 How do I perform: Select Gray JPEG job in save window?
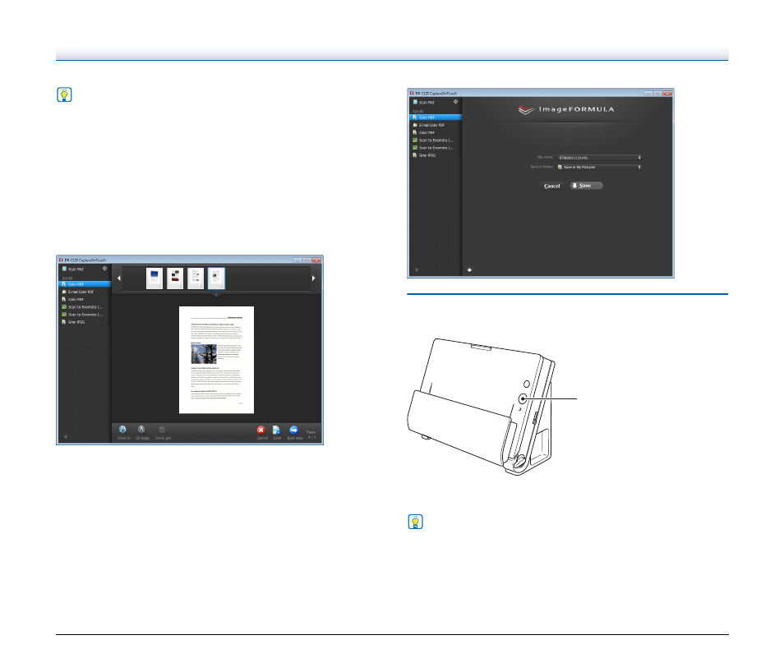(x=436, y=155)
